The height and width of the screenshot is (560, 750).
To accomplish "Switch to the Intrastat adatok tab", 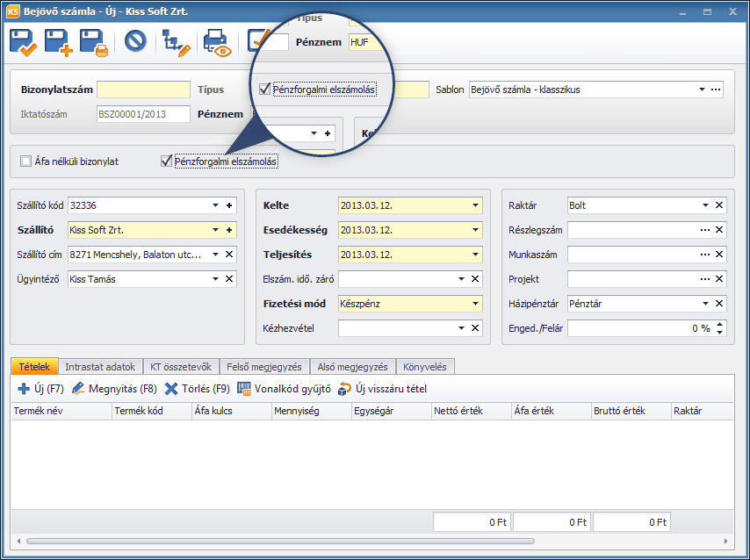I will pos(100,367).
